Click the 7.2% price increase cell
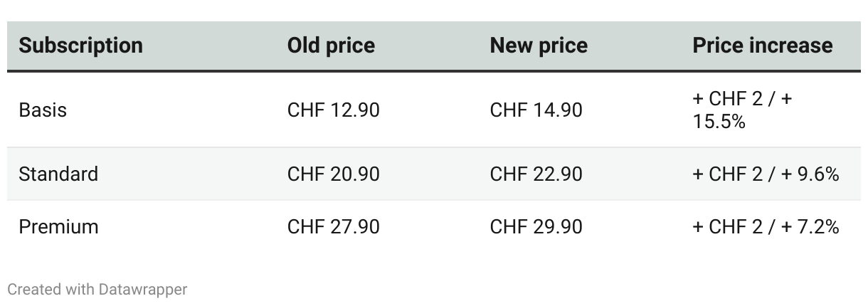This screenshot has height=306, width=868. coord(766,227)
